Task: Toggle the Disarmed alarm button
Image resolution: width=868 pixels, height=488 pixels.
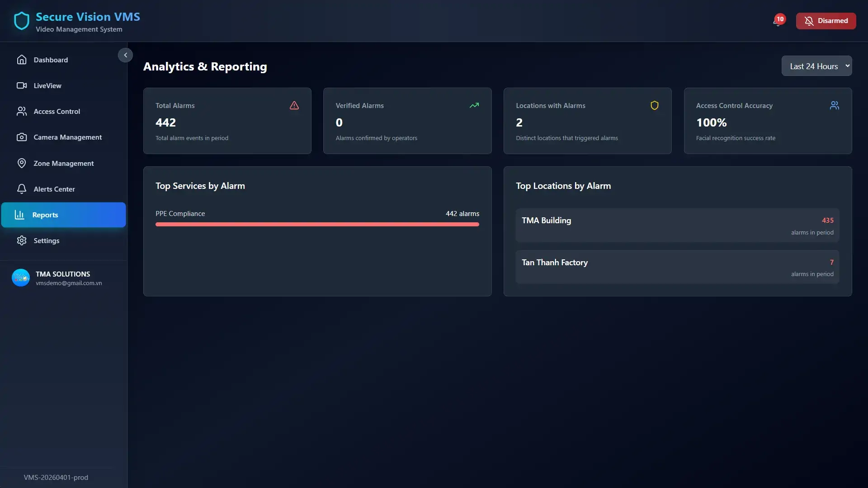Action: click(x=826, y=21)
